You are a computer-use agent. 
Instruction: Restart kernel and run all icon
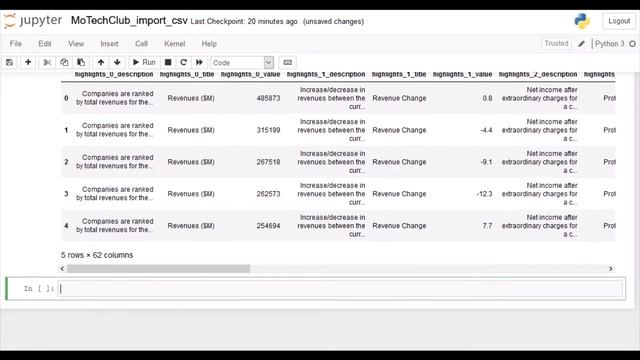[x=199, y=62]
